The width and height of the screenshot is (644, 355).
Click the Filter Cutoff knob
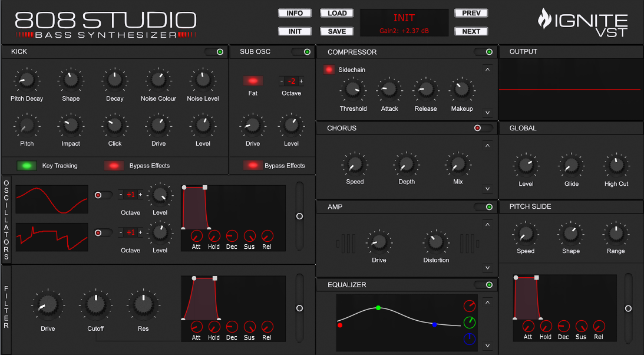click(95, 305)
